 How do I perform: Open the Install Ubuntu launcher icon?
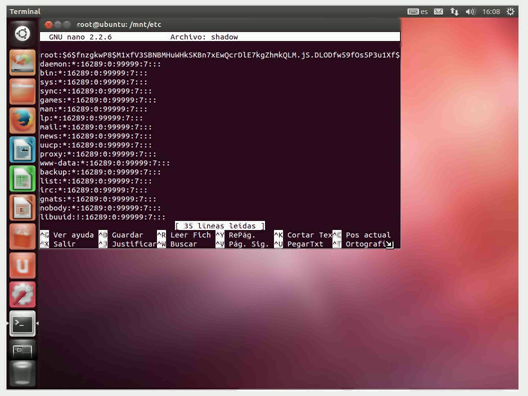pyautogui.click(x=22, y=62)
